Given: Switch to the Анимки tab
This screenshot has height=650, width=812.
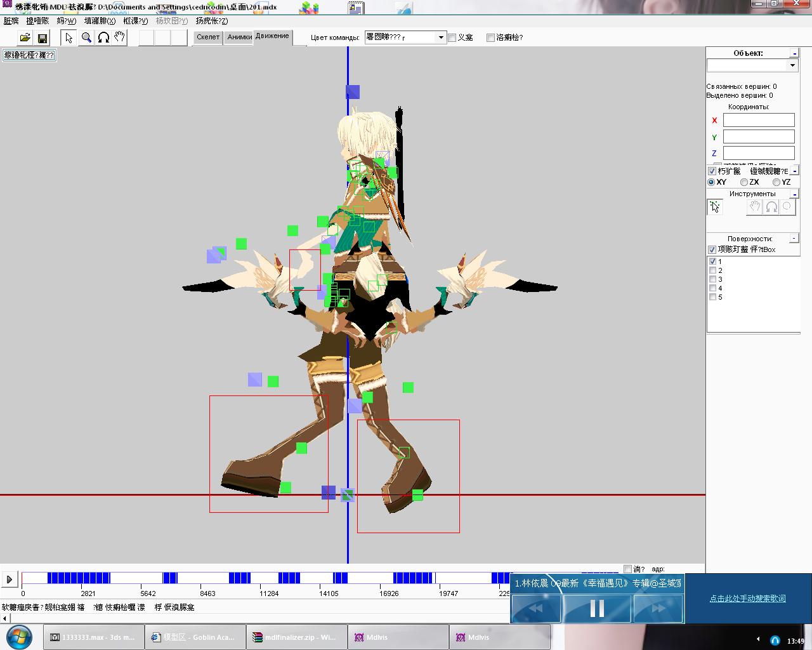Looking at the screenshot, I should 239,37.
